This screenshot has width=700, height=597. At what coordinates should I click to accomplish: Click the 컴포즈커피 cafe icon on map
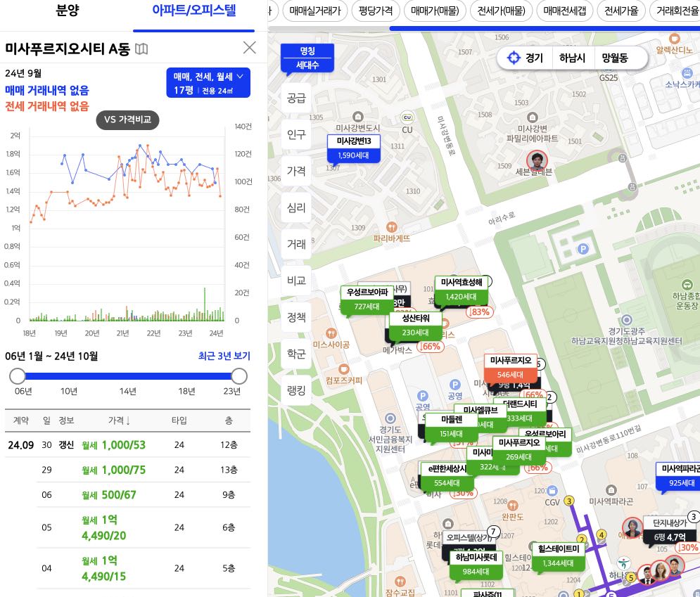344,369
